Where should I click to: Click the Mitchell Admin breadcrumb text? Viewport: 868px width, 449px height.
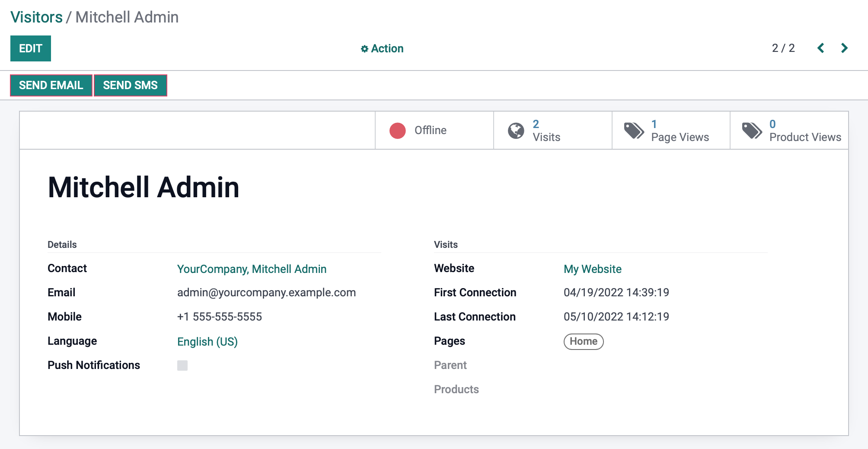click(x=127, y=17)
